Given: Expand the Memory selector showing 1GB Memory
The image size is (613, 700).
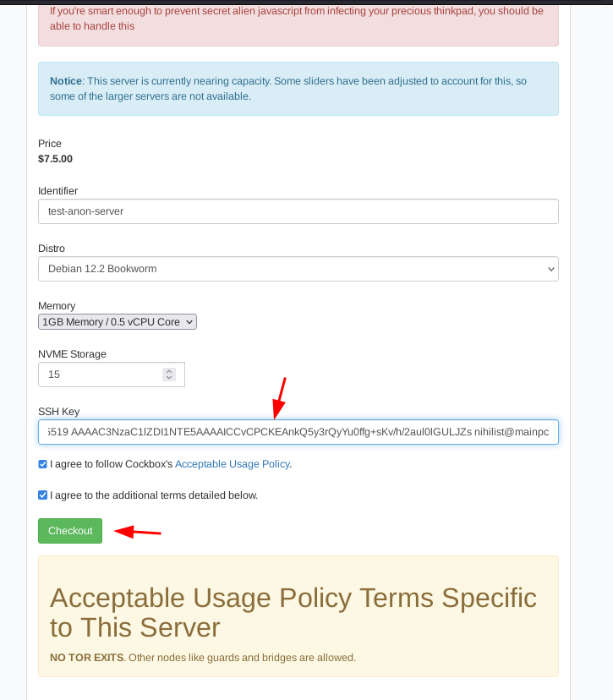Looking at the screenshot, I should [118, 321].
